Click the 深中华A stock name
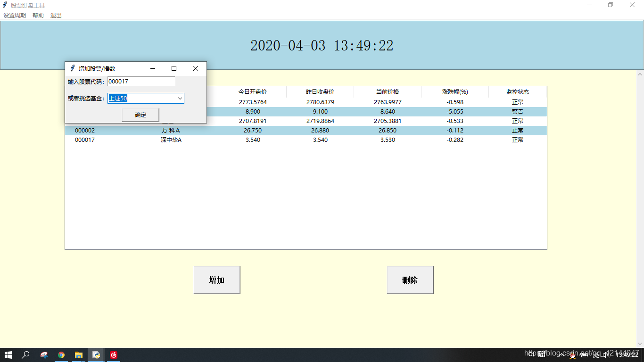This screenshot has width=644, height=362. click(171, 140)
